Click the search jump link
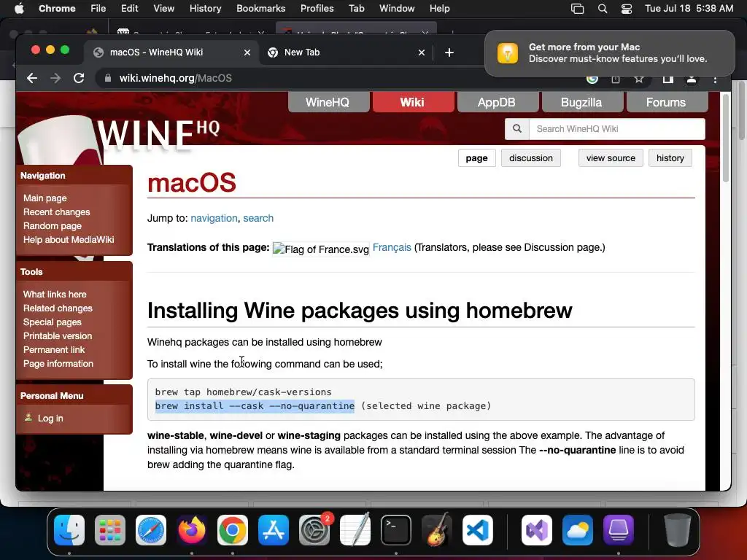Viewport: 747px width, 560px height. click(258, 218)
